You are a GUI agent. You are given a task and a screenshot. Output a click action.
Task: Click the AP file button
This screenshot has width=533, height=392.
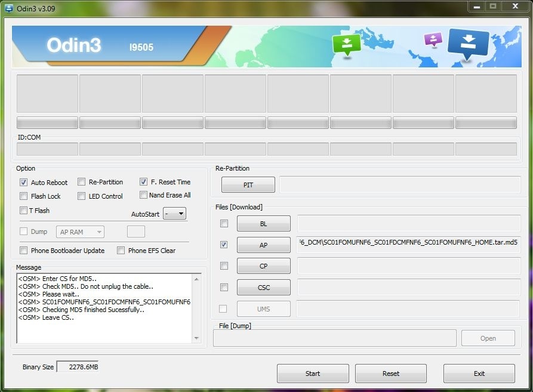[x=263, y=245]
